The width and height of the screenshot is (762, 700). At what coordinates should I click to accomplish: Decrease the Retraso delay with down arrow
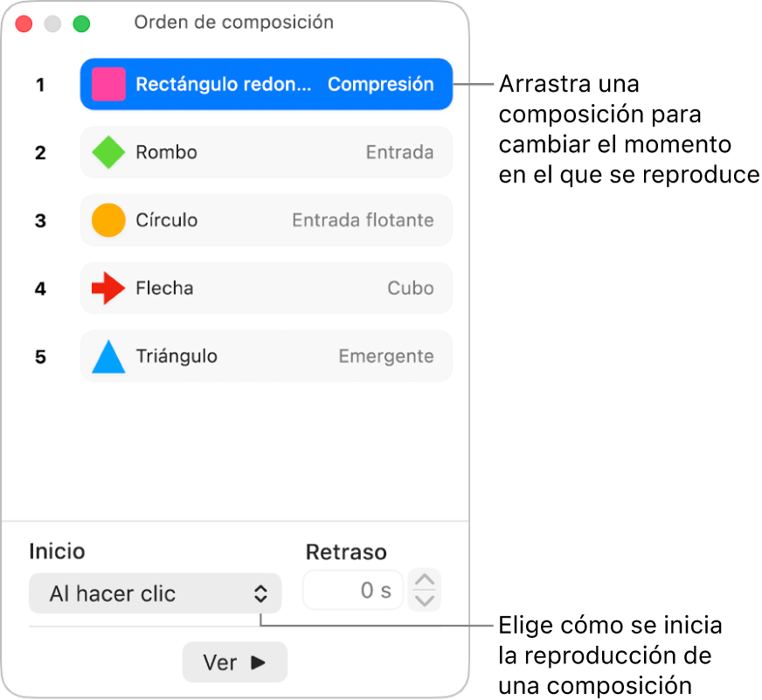pos(425,601)
